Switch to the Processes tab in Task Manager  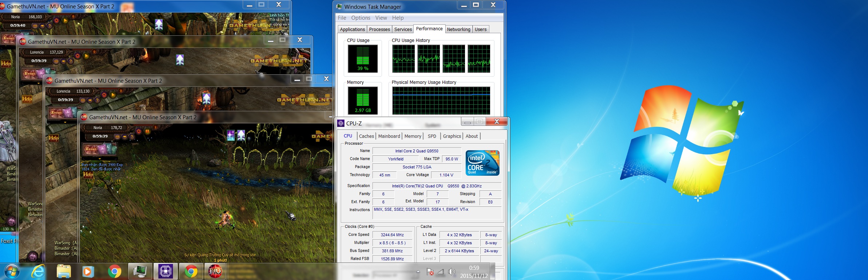click(379, 30)
